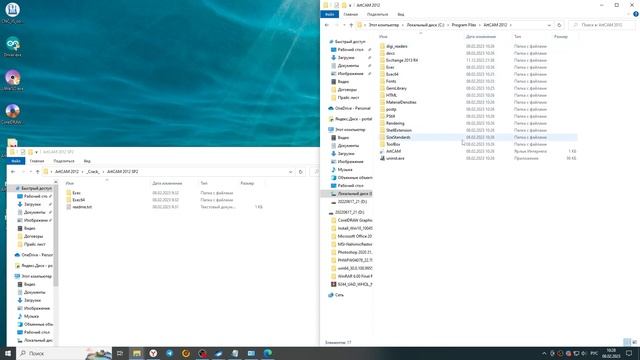Select the GemLibrary folder
The image size is (640, 360).
pos(396,88)
